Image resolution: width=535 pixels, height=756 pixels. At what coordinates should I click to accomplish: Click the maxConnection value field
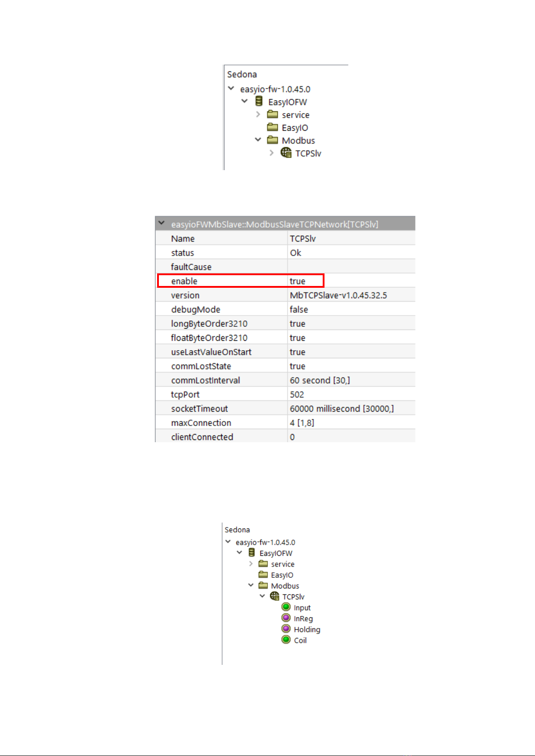coord(351,423)
